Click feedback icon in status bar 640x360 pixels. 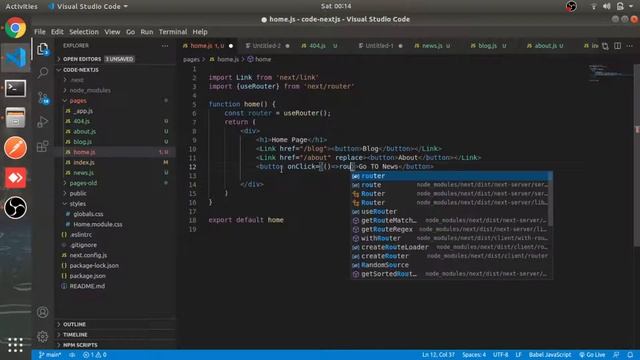[x=616, y=355]
